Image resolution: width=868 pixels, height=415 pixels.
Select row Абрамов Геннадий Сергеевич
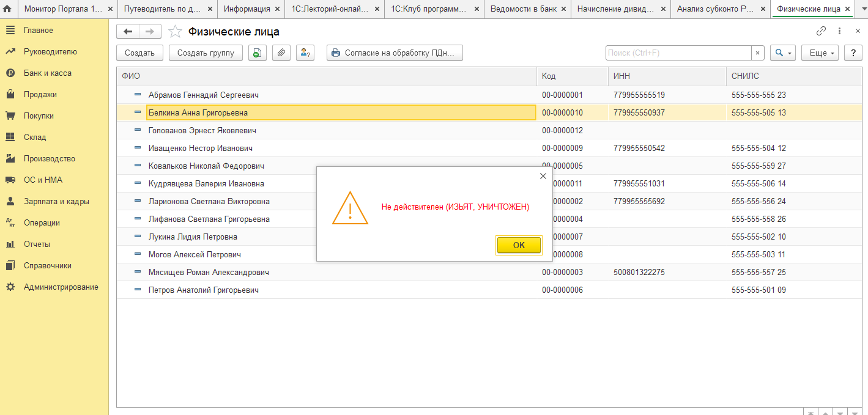489,95
